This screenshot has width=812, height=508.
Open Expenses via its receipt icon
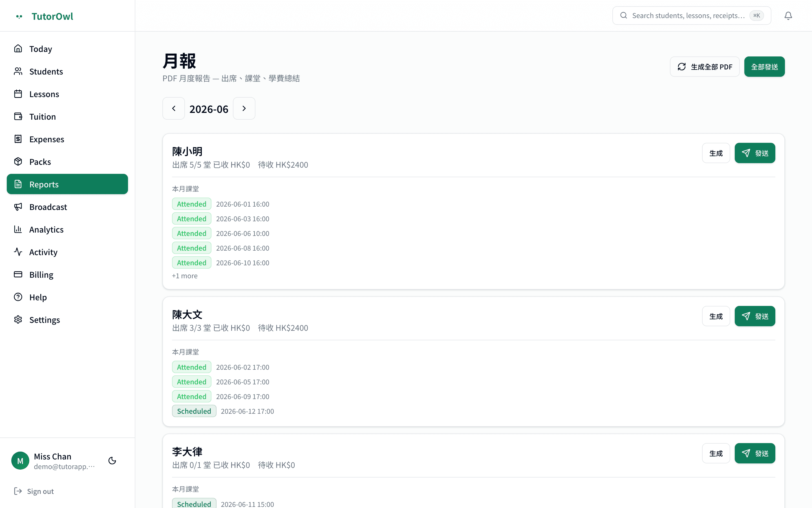tap(18, 139)
